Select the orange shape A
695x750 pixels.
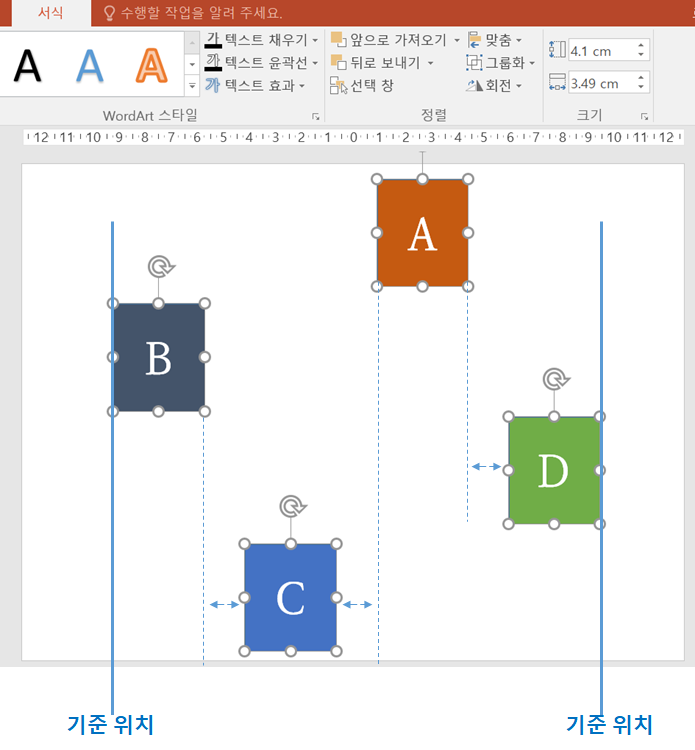[x=422, y=232]
